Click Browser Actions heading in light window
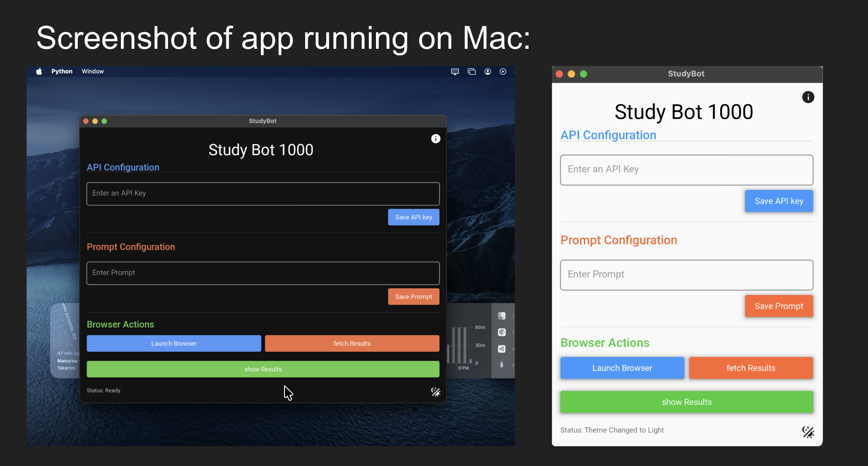Image resolution: width=868 pixels, height=466 pixels. 605,343
